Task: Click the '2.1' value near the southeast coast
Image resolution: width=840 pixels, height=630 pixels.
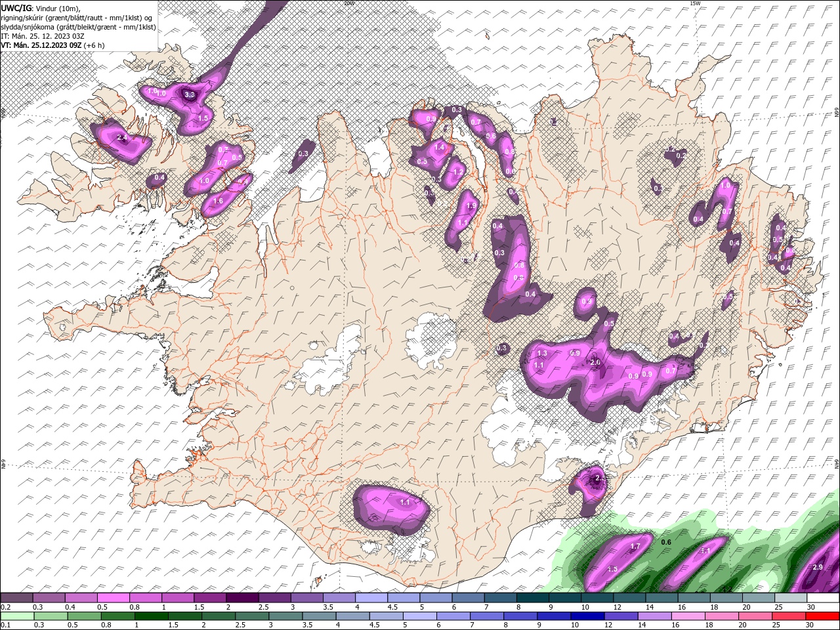Action: tap(599, 478)
